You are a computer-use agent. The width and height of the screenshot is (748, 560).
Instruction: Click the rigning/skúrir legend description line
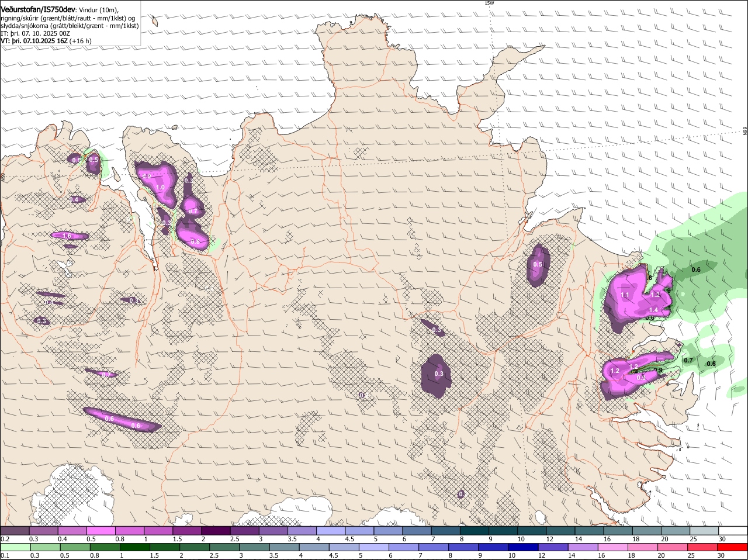point(68,18)
